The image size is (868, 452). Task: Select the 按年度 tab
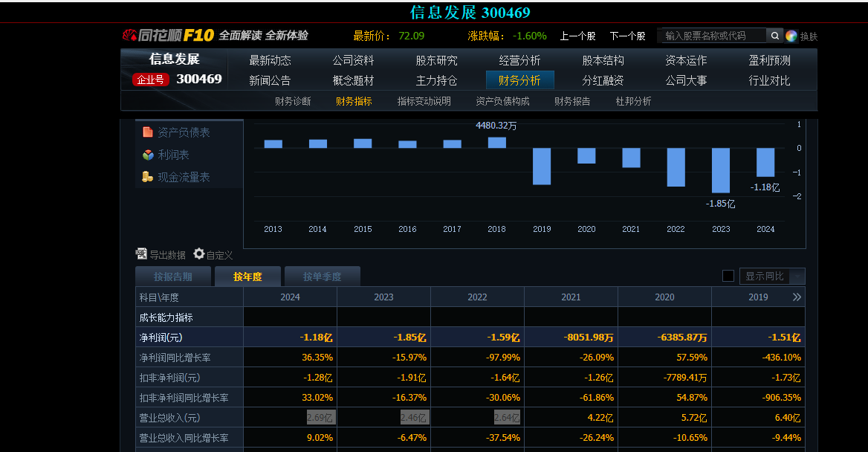247,277
